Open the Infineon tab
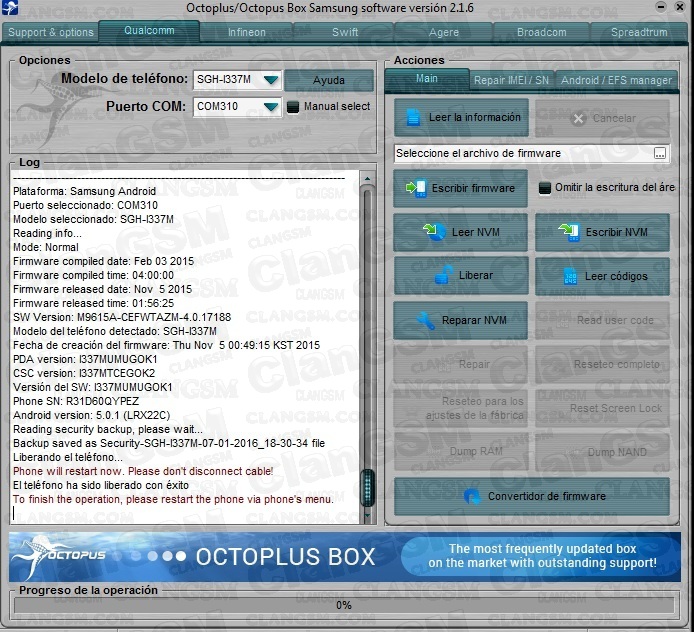The height and width of the screenshot is (632, 694). pos(247,32)
